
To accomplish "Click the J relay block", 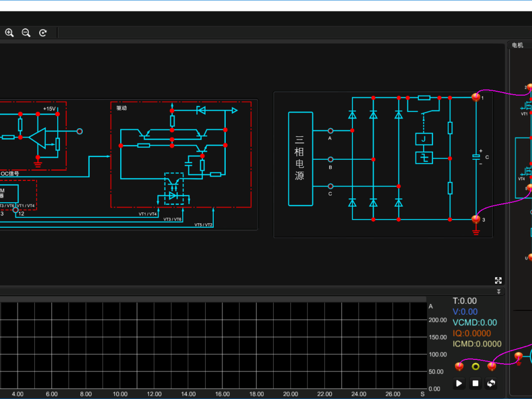I will click(424, 139).
